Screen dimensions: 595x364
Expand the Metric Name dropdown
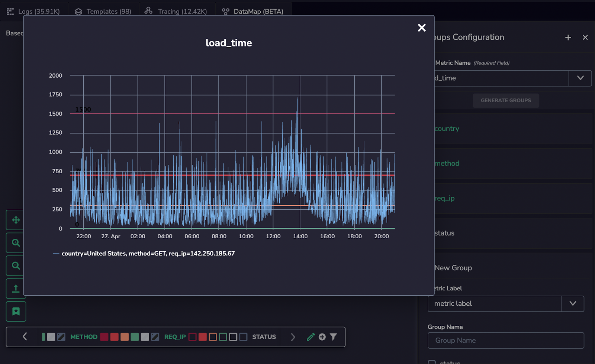[580, 78]
